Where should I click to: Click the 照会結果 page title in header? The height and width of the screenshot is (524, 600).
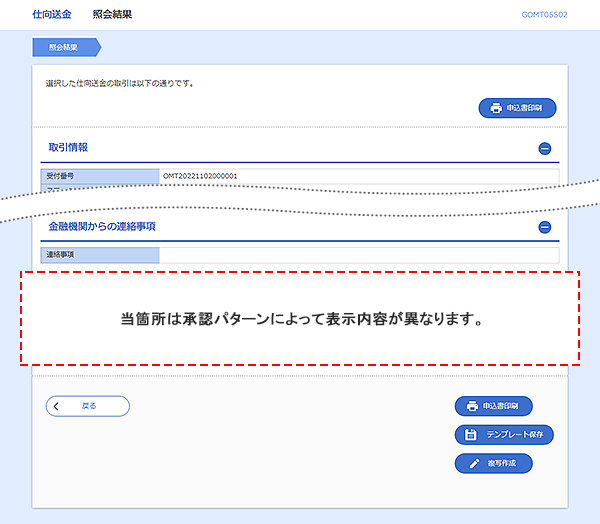pyautogui.click(x=112, y=15)
